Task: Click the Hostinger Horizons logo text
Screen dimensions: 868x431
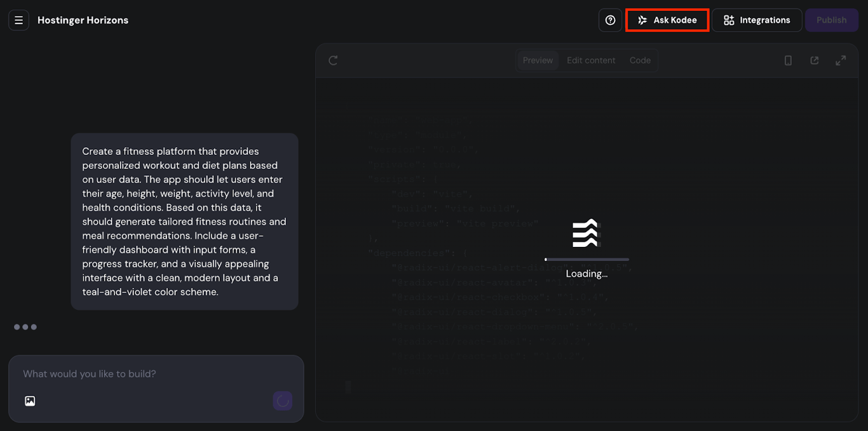Action: [83, 20]
